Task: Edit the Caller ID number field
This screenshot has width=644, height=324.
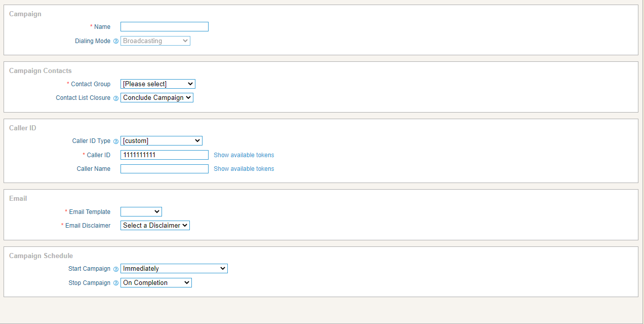Action: point(164,155)
